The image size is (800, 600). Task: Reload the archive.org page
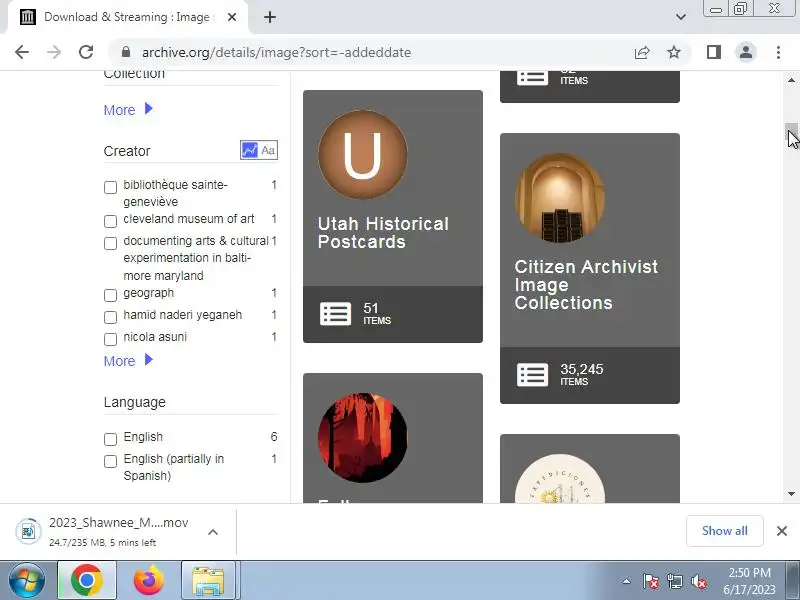coord(86,52)
